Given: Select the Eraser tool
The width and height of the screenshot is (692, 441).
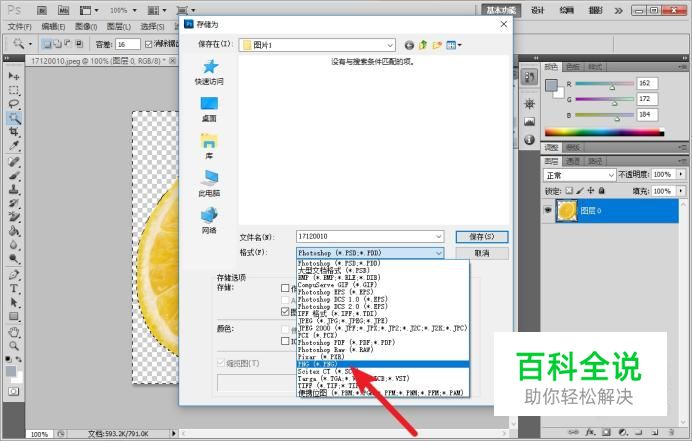Looking at the screenshot, I should coord(14,217).
